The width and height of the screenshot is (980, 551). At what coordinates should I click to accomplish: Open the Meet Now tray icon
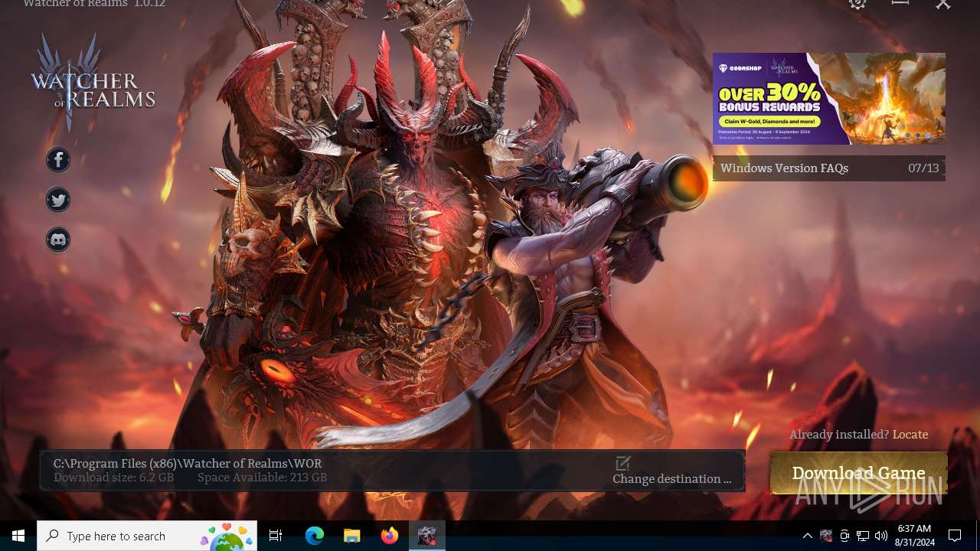click(x=844, y=536)
